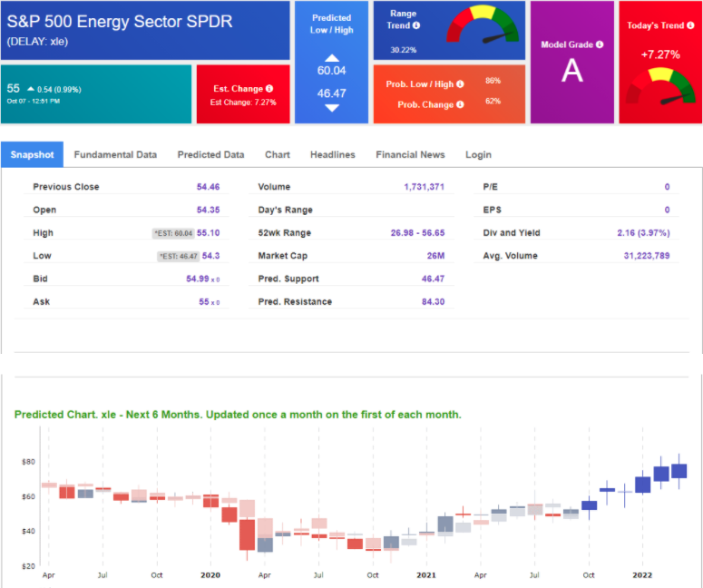Click the High value 55.10
The height and width of the screenshot is (588, 703).
click(x=208, y=233)
